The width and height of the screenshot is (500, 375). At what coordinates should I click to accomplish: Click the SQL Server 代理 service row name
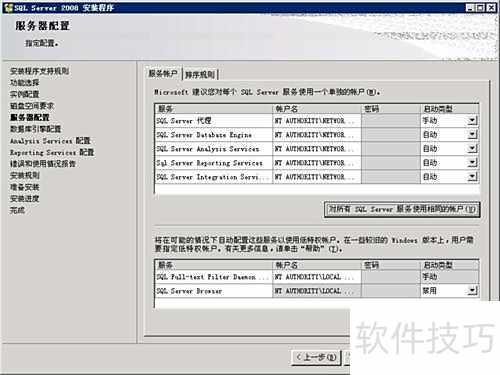184,121
